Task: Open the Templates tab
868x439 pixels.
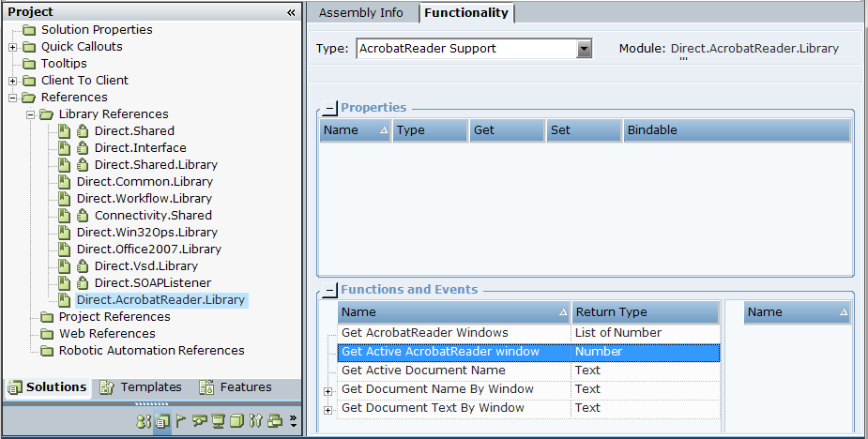Action: coord(141,387)
